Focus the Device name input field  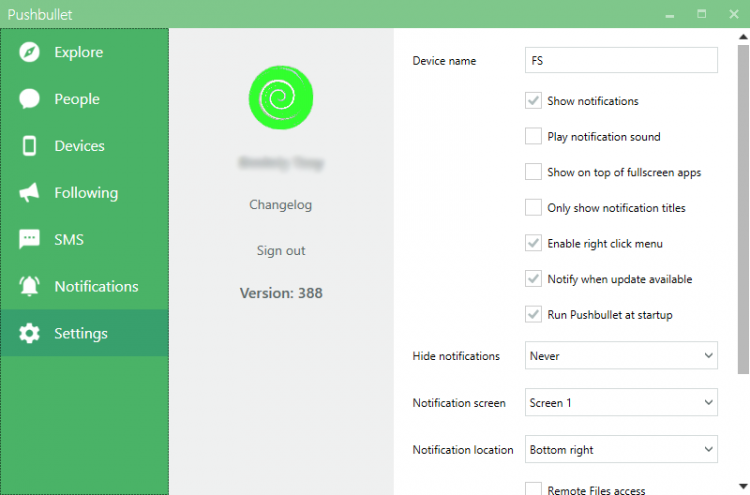click(x=621, y=60)
